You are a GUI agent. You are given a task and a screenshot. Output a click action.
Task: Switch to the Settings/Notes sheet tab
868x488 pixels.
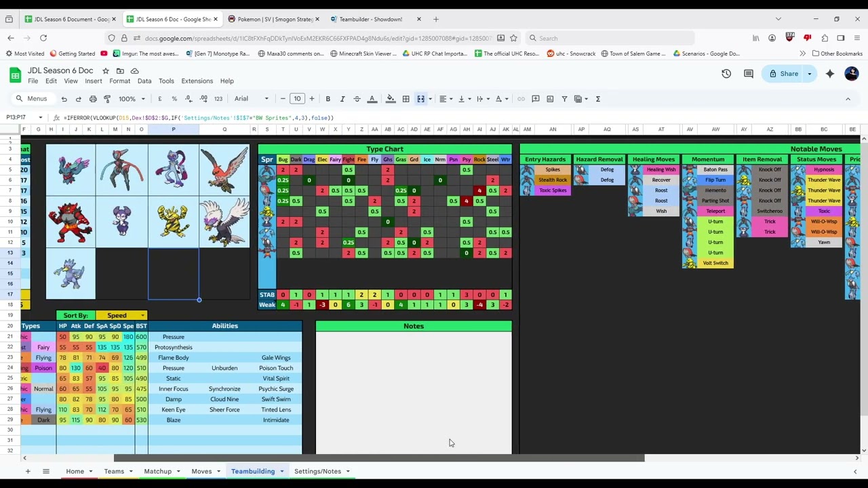tap(317, 471)
